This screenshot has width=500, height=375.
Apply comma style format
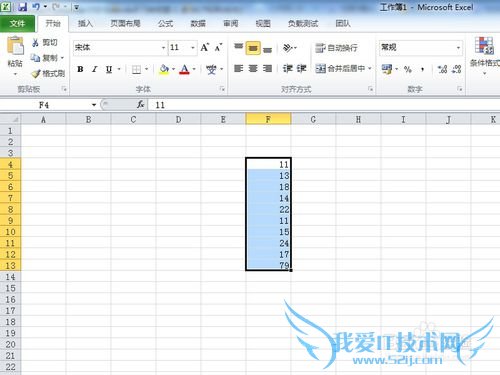point(422,69)
